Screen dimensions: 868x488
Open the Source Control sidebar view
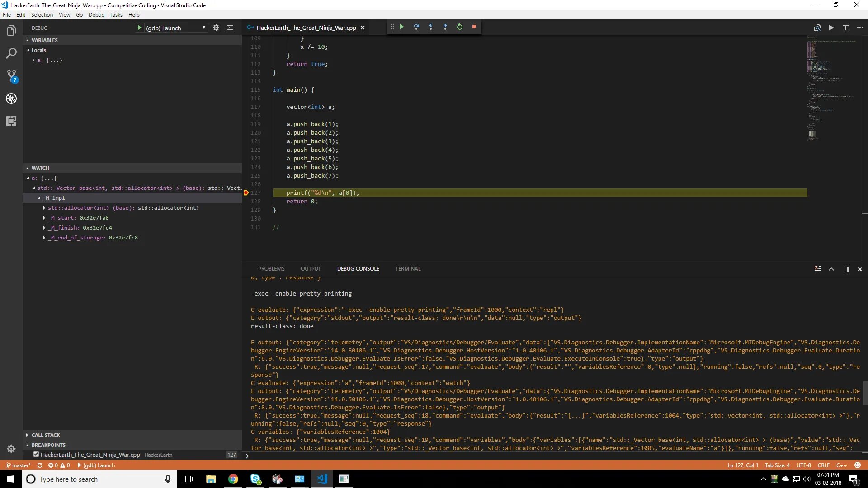click(11, 76)
